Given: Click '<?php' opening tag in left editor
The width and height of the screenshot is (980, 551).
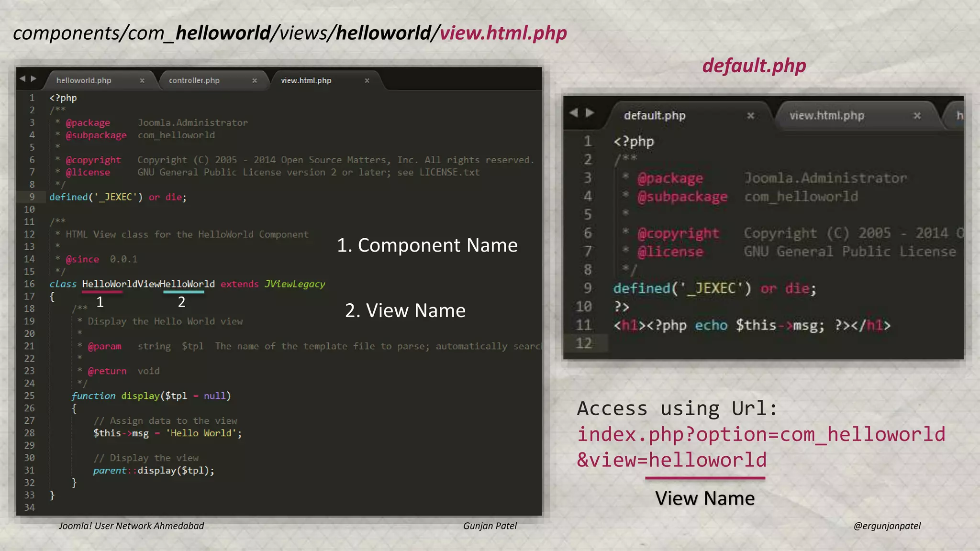Looking at the screenshot, I should (x=63, y=98).
